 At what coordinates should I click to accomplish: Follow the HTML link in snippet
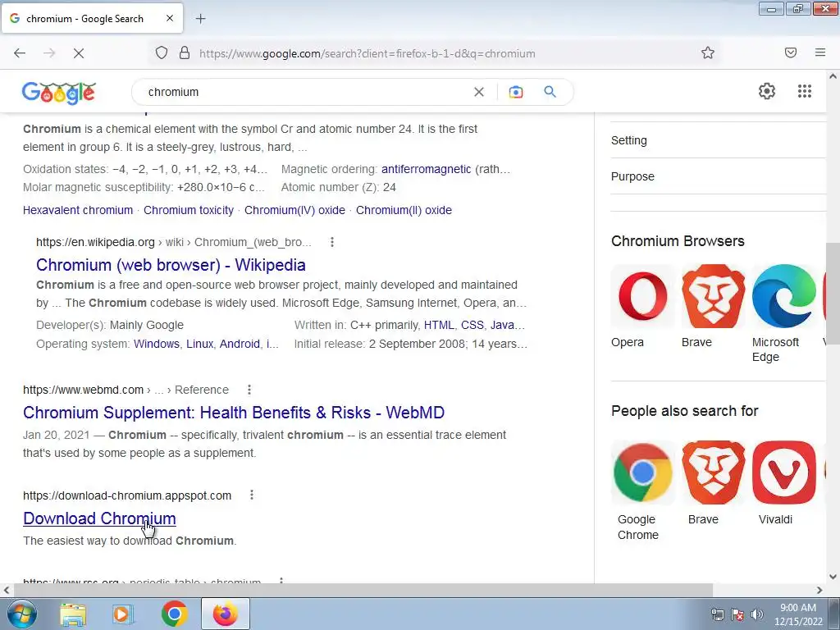pos(438,325)
